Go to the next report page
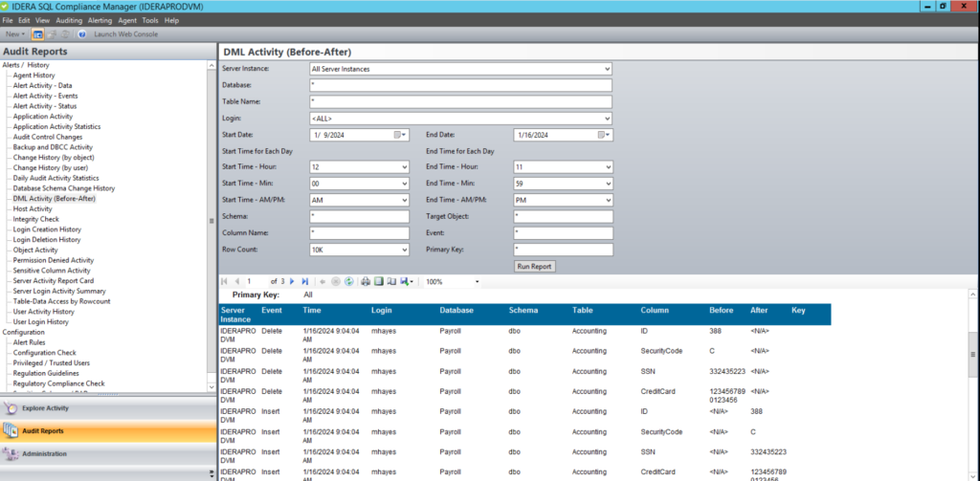 click(x=292, y=282)
